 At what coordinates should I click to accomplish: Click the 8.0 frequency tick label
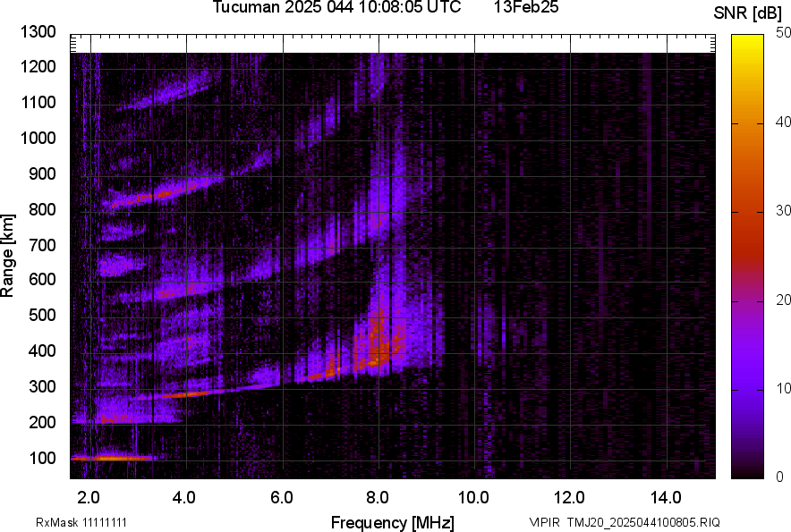(x=378, y=497)
